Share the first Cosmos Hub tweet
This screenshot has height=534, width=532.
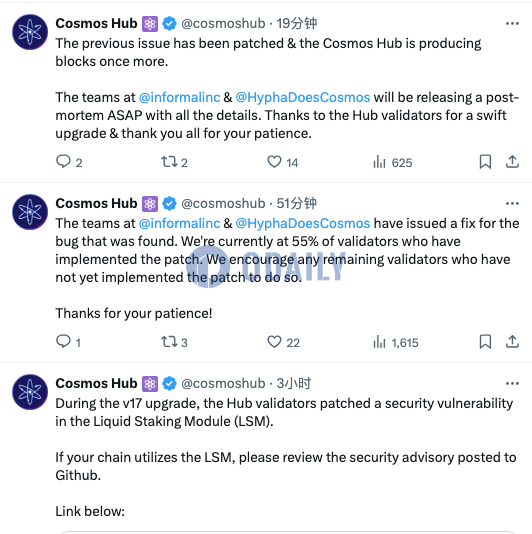pos(512,162)
